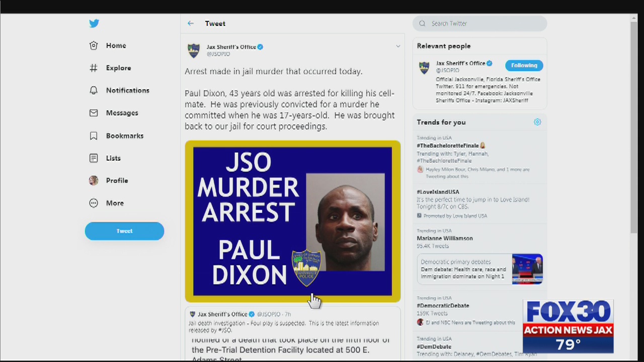Select Messages menu label
This screenshot has width=644, height=362.
(122, 113)
